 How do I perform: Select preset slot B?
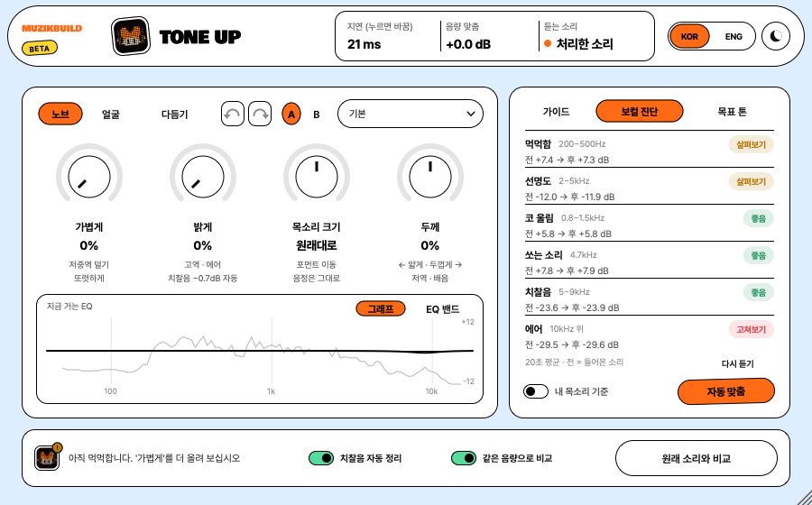[317, 115]
